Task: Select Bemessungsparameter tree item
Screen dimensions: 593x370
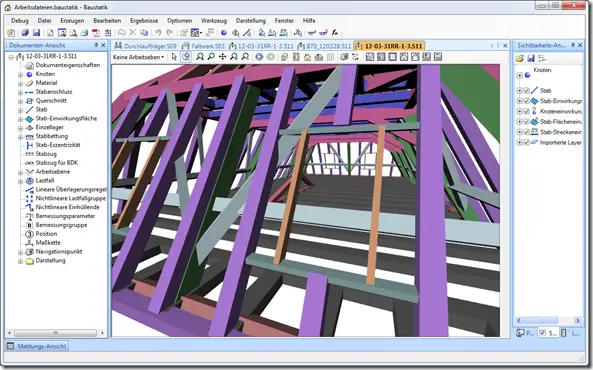Action: [x=65, y=216]
